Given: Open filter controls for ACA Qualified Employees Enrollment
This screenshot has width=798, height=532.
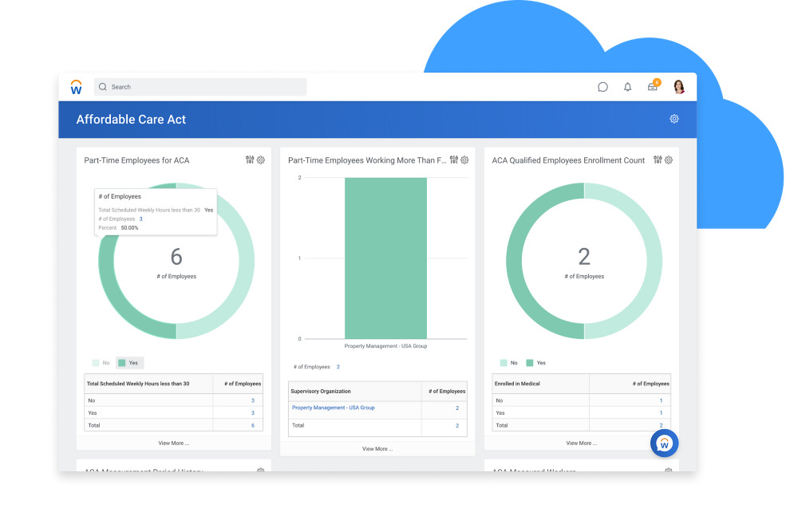Looking at the screenshot, I should pyautogui.click(x=658, y=160).
